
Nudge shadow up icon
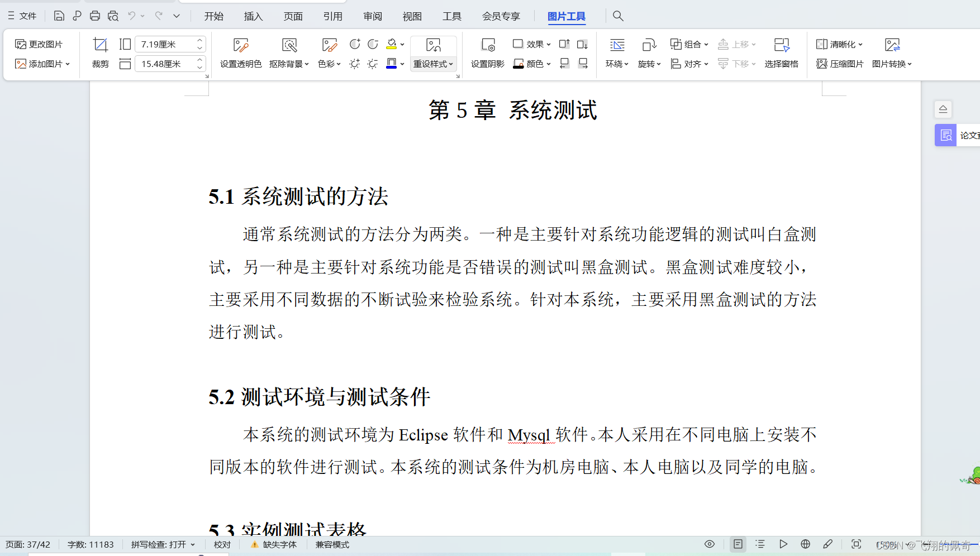point(564,44)
